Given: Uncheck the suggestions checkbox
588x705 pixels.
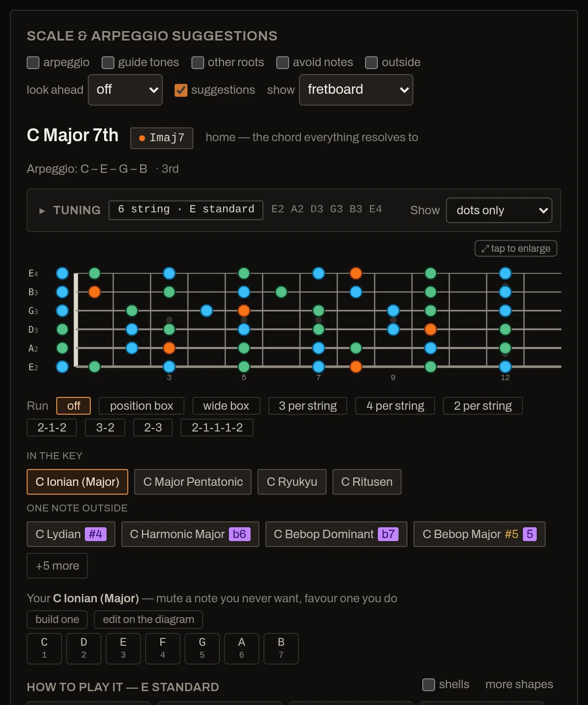Looking at the screenshot, I should coord(181,90).
